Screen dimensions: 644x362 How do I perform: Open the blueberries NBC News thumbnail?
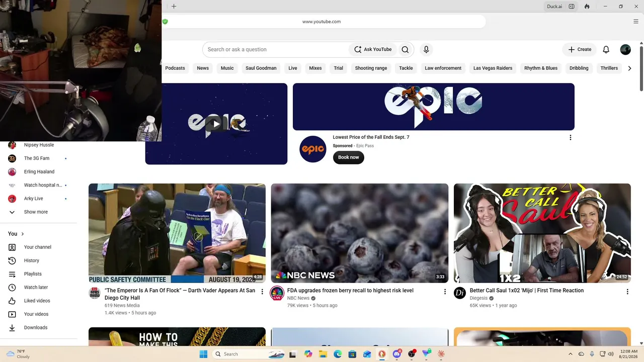(360, 233)
